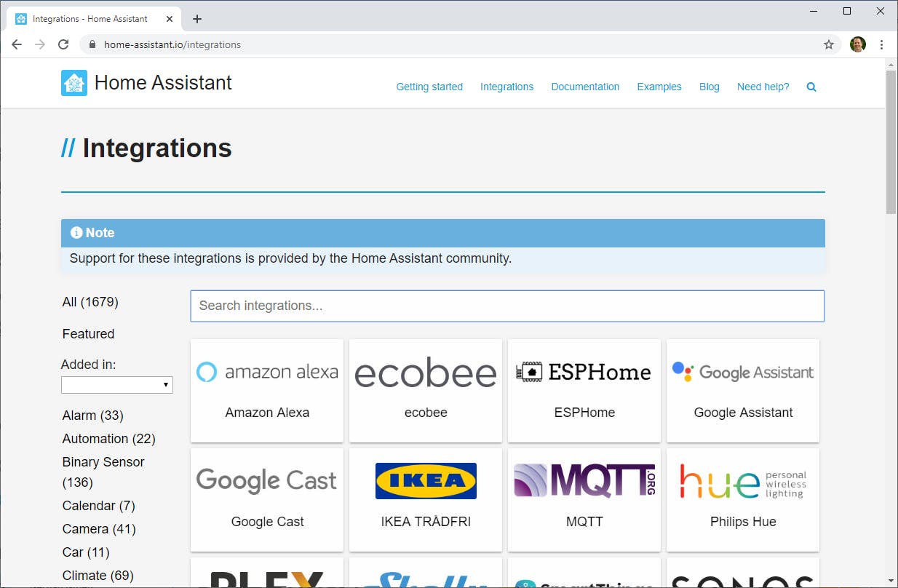The height and width of the screenshot is (588, 898).
Task: Select the IKEA TRÅDFRI integration
Action: 426,499
